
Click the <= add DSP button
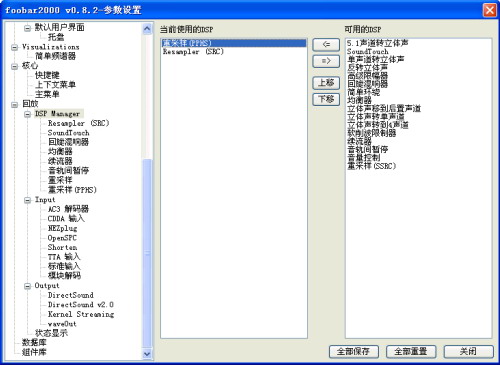tap(326, 44)
